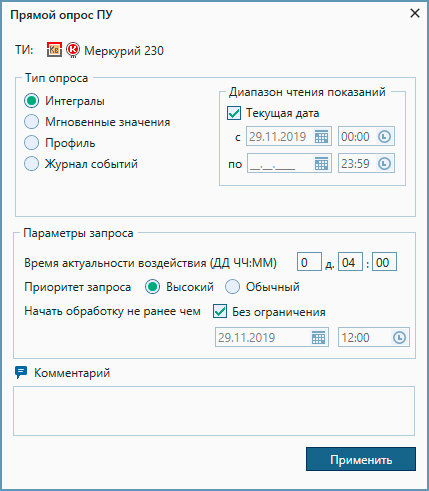Close the Прямой опрос ПУ dialog
This screenshot has width=429, height=491.
pos(415,13)
